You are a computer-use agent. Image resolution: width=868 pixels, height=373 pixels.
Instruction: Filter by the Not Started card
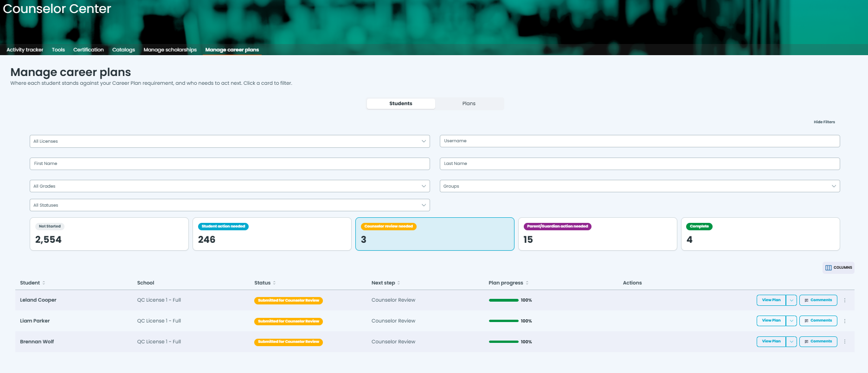click(x=109, y=234)
